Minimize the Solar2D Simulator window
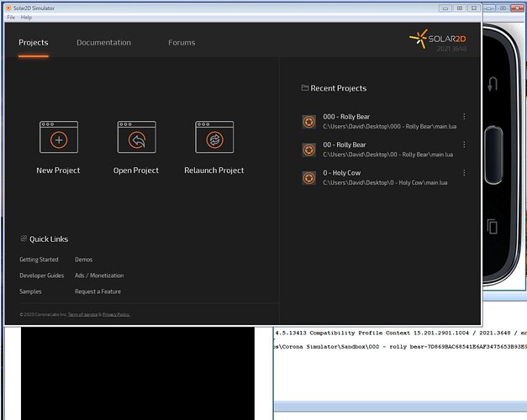Screen dimensions: 527x420 coord(445,8)
